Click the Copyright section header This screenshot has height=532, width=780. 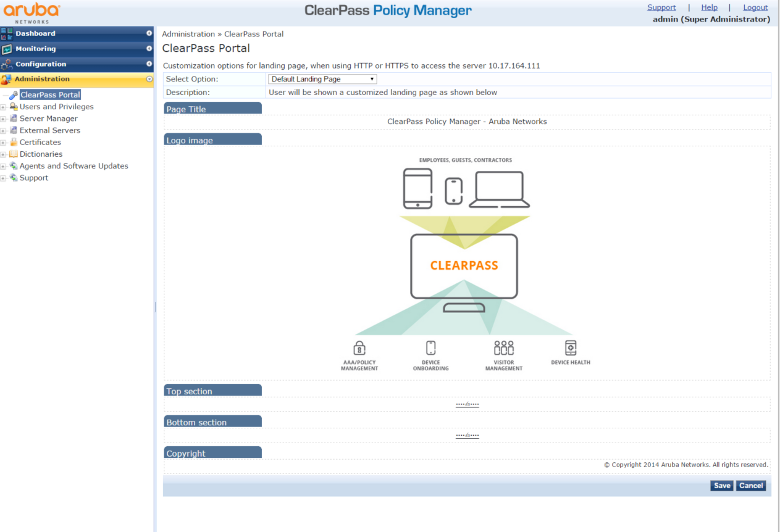[x=212, y=452]
